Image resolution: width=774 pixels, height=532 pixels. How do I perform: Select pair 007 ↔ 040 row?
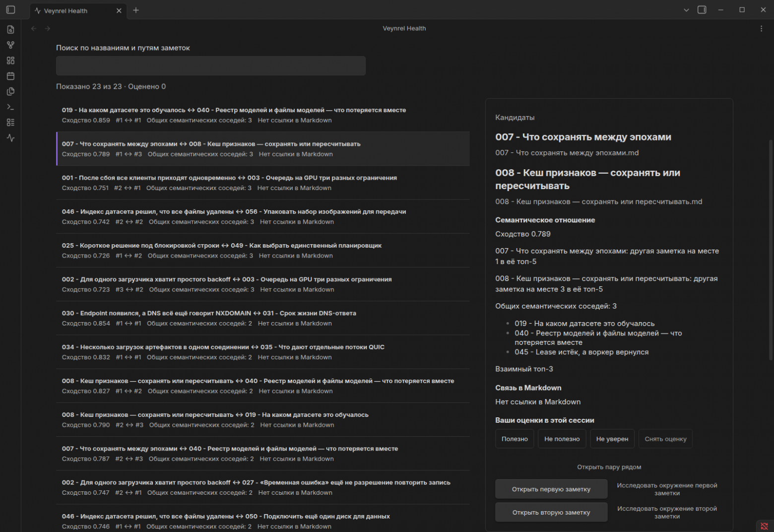point(263,454)
